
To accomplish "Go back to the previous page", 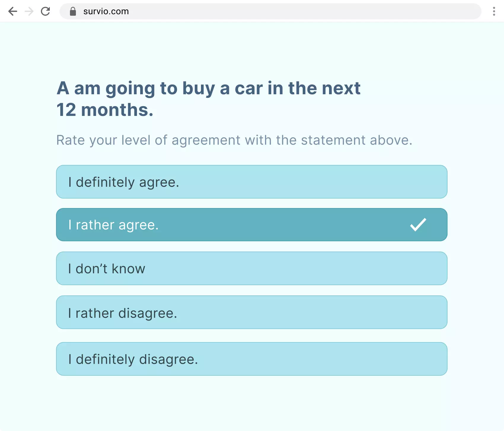I will (x=13, y=12).
